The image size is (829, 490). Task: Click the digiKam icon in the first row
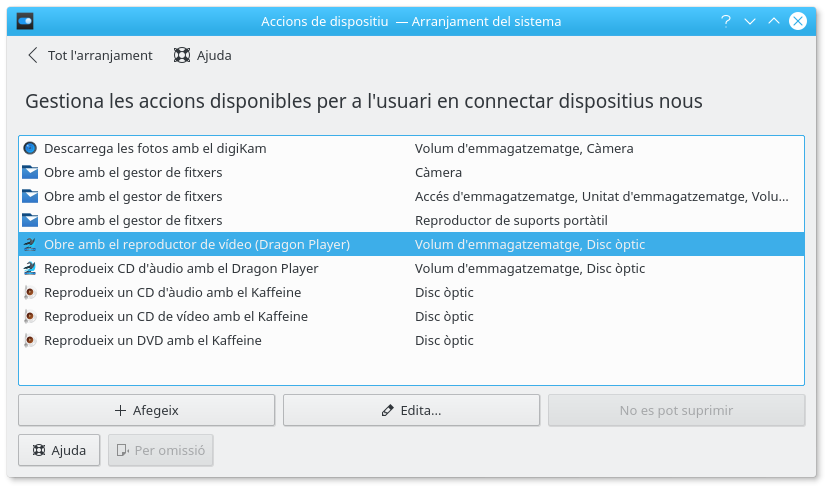tap(29, 148)
